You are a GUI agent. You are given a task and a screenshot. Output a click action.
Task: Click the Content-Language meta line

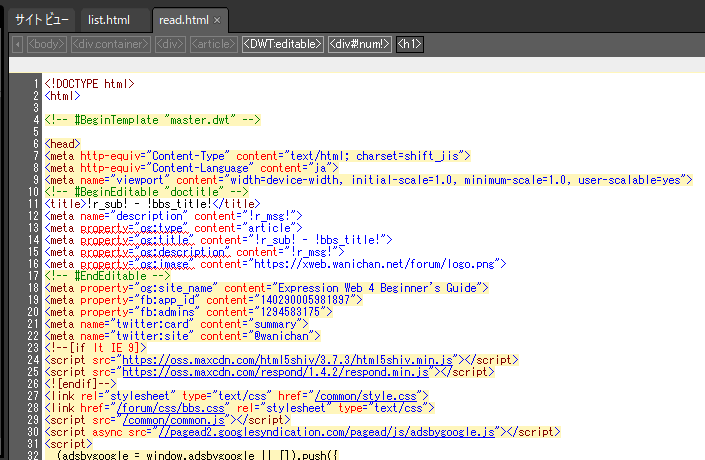click(191, 168)
